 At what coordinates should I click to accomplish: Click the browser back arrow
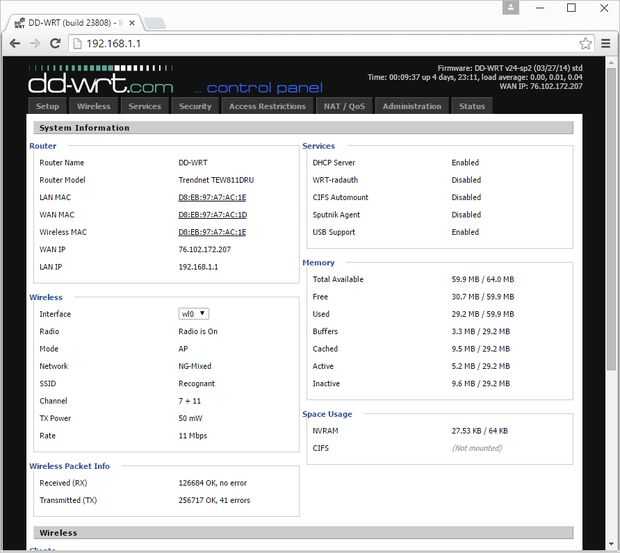[x=15, y=43]
